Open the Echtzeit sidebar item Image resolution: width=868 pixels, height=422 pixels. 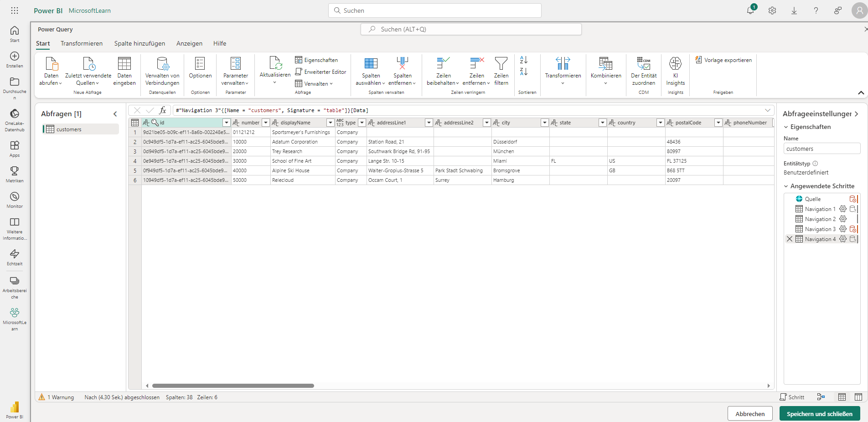[15, 257]
